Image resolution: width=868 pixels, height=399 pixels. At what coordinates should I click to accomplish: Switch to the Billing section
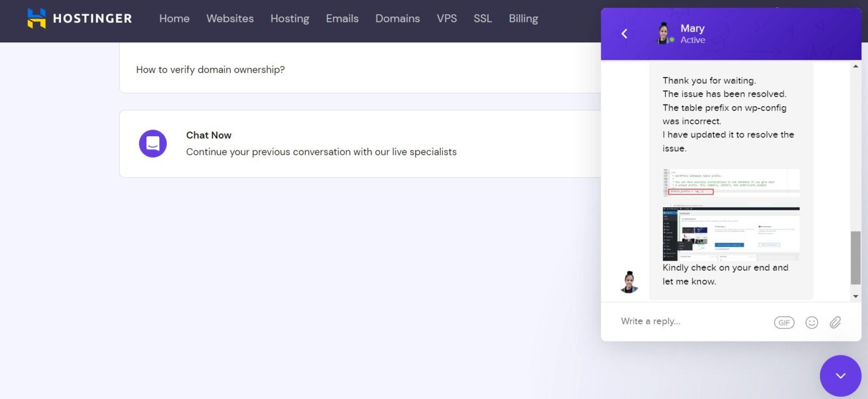point(523,18)
